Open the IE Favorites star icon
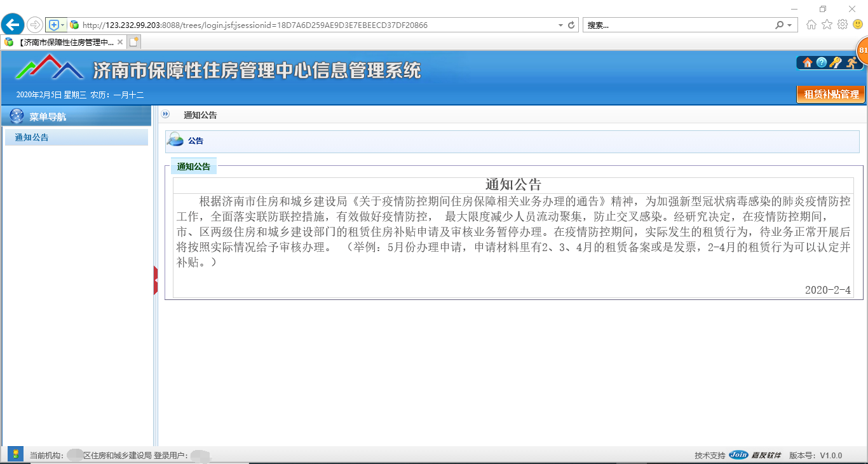Image resolution: width=868 pixels, height=464 pixels. pyautogui.click(x=827, y=25)
